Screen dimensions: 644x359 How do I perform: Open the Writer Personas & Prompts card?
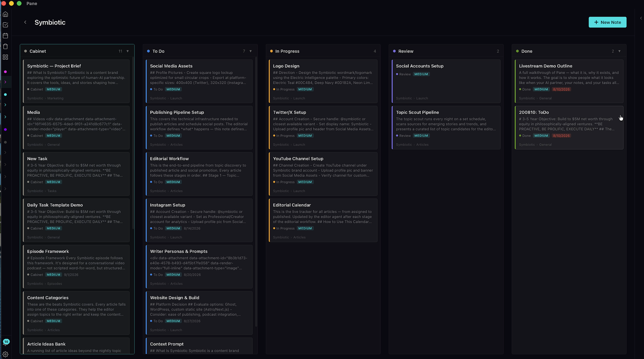[199, 266]
